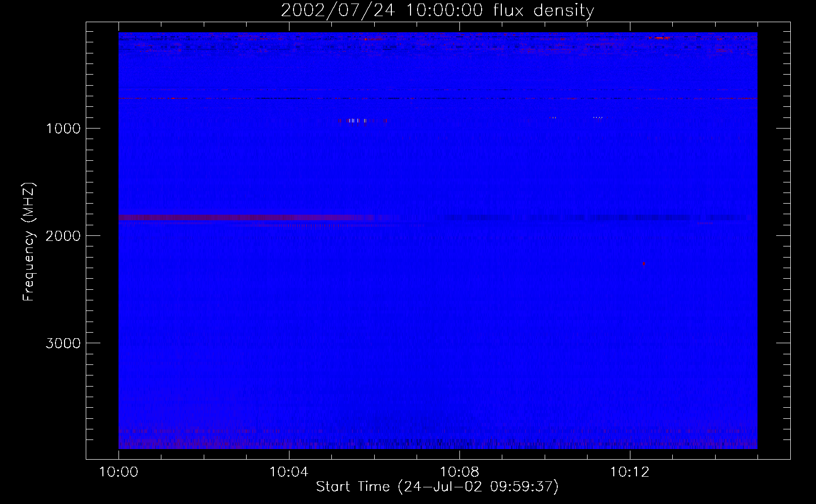The image size is (816, 504).
Task: Click the 1000 frequency tick label
Action: click(x=63, y=129)
